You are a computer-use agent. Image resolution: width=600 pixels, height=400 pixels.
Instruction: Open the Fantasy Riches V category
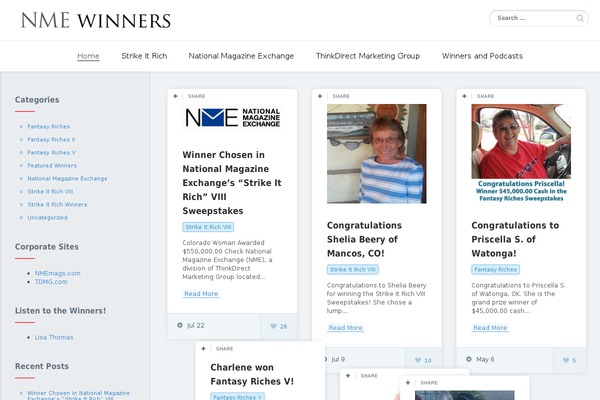tap(52, 152)
